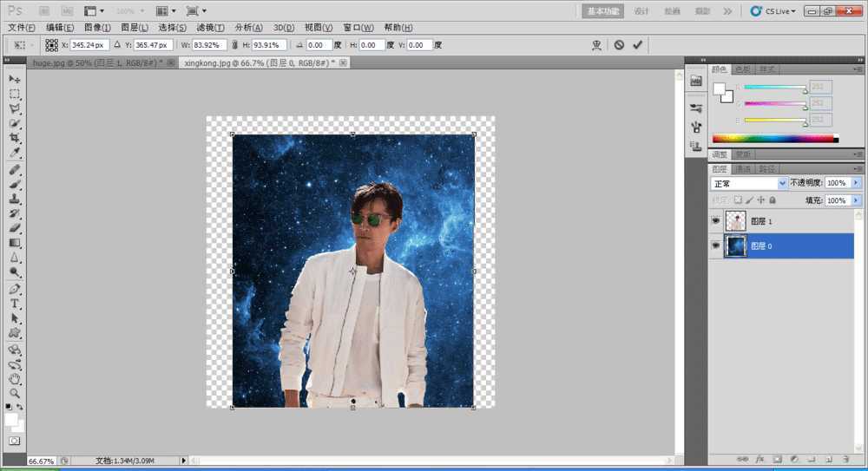Select the Rectangular Marquee tool
Image resolution: width=868 pixels, height=471 pixels.
(x=15, y=94)
